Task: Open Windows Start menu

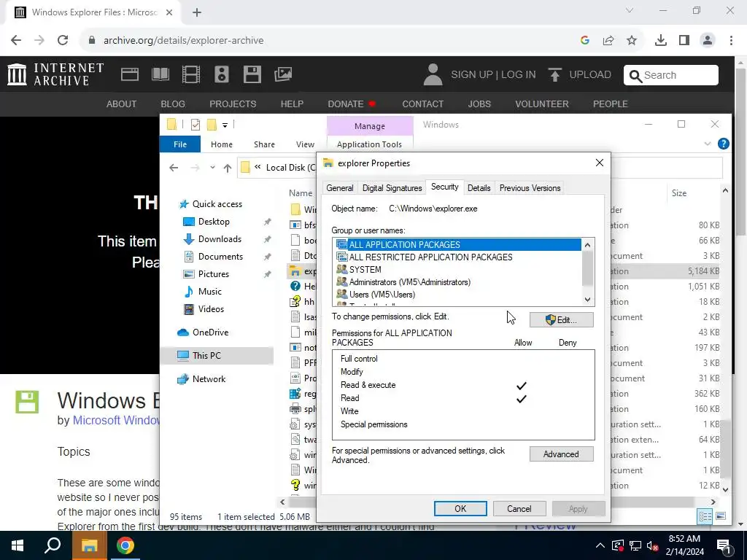Action: pos(18,545)
